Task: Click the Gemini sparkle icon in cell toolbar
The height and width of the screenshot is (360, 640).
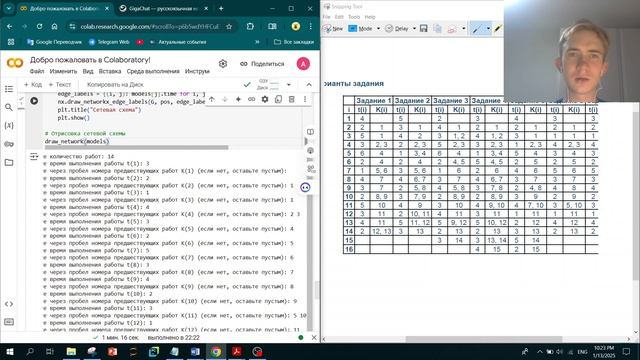Action: coord(238,99)
